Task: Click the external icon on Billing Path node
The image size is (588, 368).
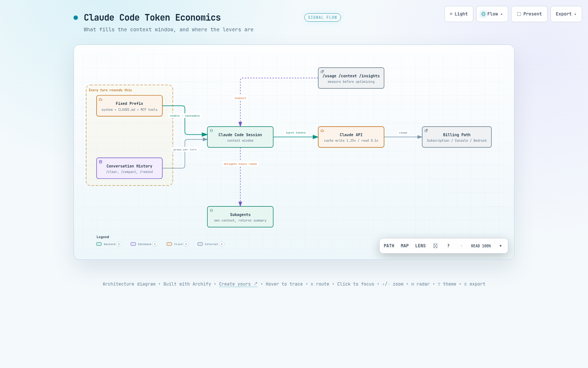Action: tap(426, 131)
